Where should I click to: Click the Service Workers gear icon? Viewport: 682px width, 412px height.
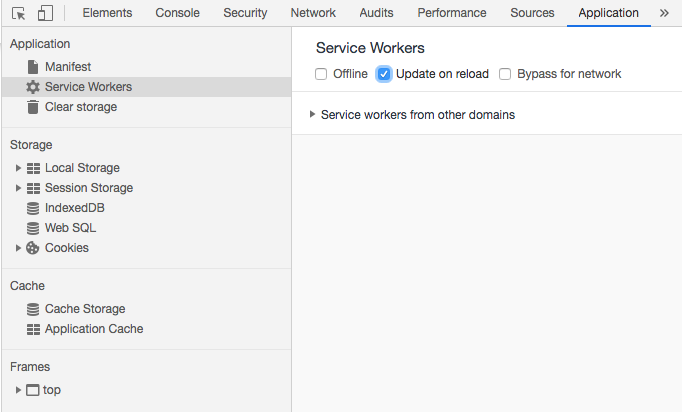tap(33, 87)
